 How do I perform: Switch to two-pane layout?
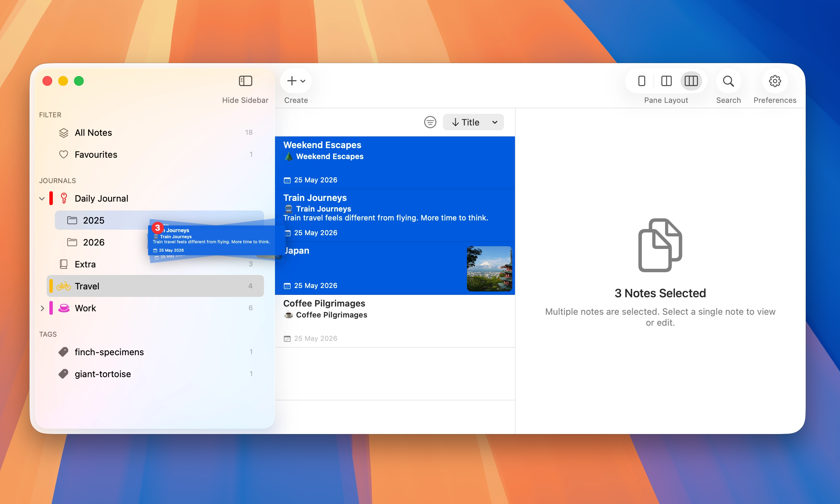[666, 81]
